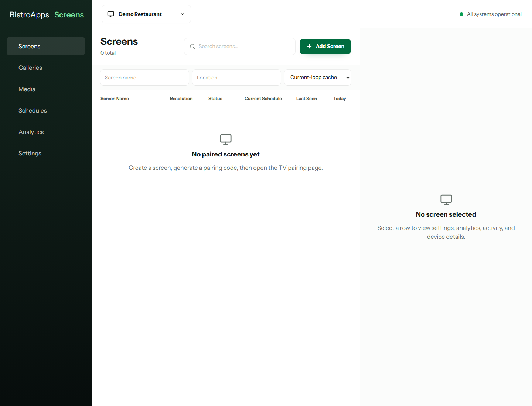Image resolution: width=532 pixels, height=406 pixels.
Task: Click the green system status dot
Action: pos(461,14)
